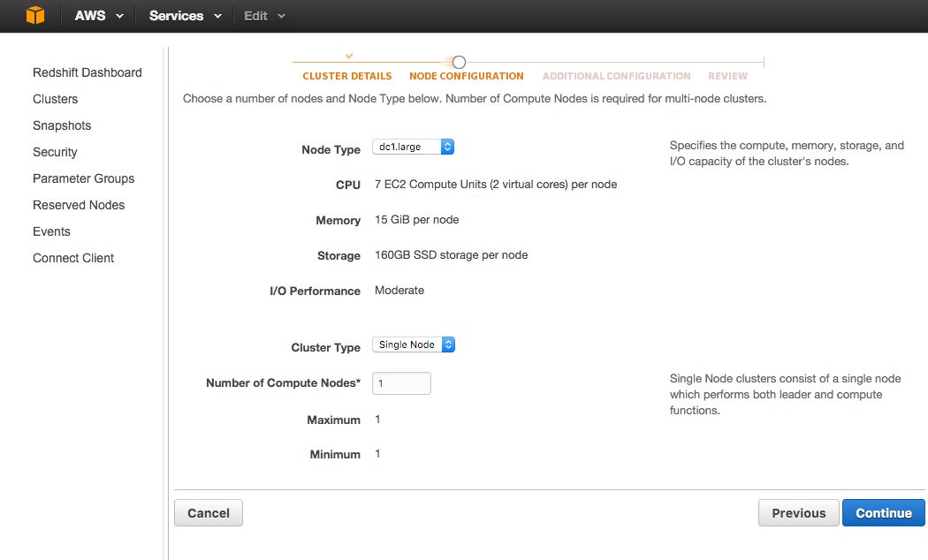Viewport: 928px width, 560px height.
Task: Navigate to Clusters in sidebar
Action: coord(55,99)
